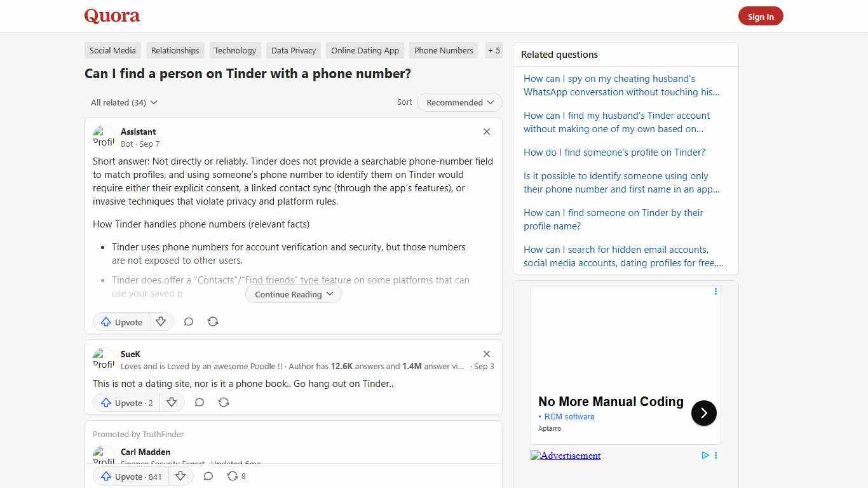Click the circular arrow on the Aptarro ad

click(703, 412)
